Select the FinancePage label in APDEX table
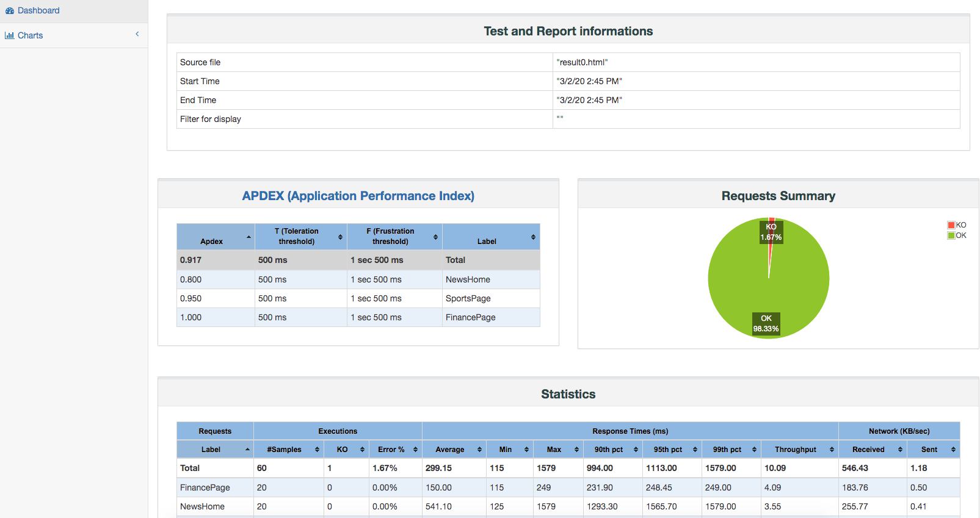The image size is (980, 518). point(471,317)
